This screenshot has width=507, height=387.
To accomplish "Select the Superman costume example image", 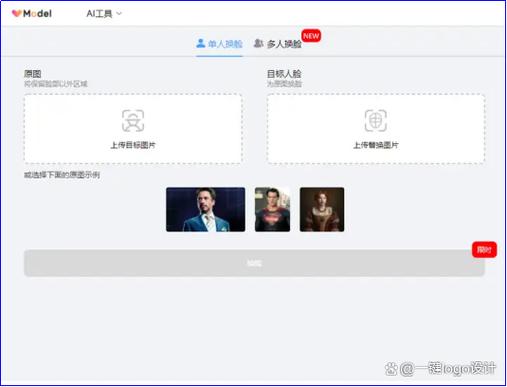I will coord(272,209).
